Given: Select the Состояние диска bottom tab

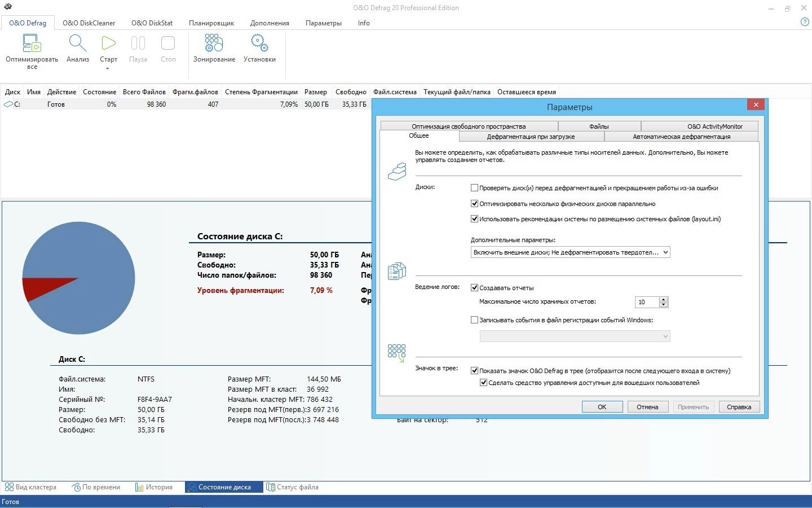Looking at the screenshot, I should click(224, 487).
